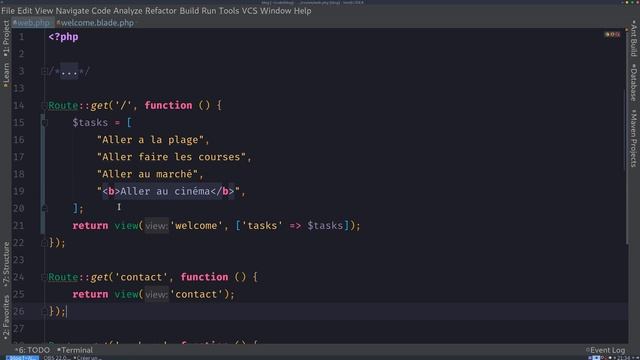Open the Learn side panel
This screenshot has width=640, height=360.
[x=6, y=74]
